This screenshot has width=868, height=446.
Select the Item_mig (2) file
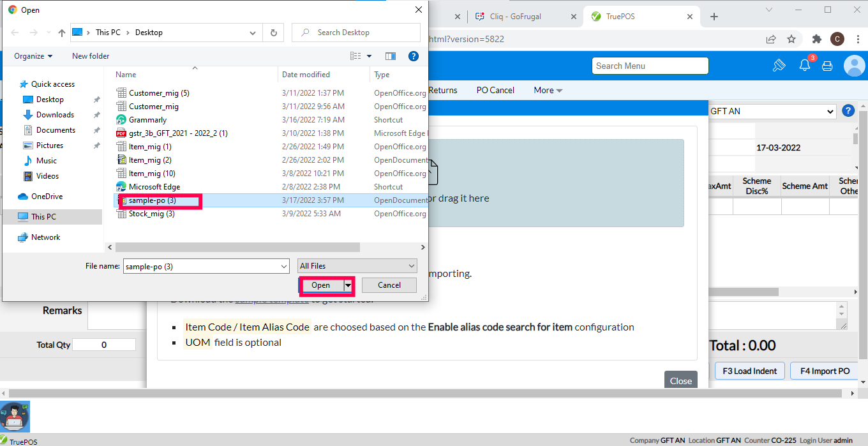click(150, 160)
